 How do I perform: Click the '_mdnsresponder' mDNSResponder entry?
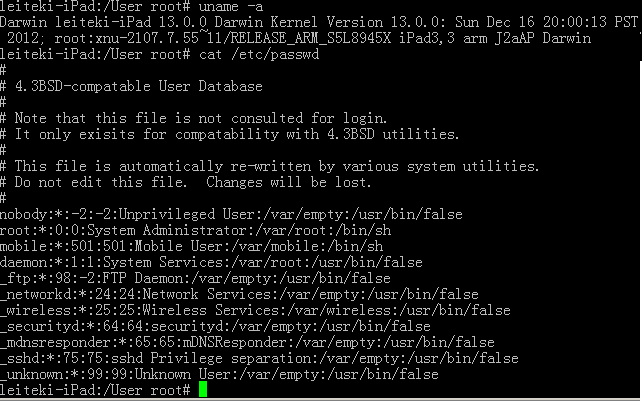click(247, 342)
